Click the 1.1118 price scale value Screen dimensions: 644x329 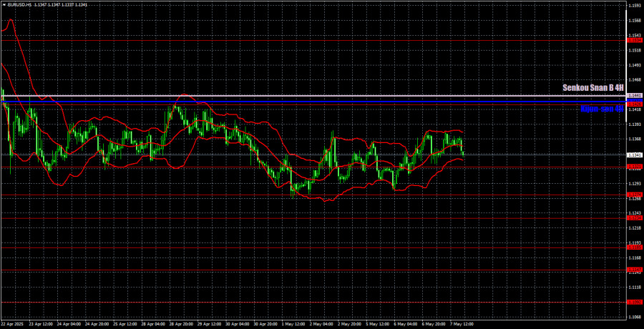pos(635,287)
